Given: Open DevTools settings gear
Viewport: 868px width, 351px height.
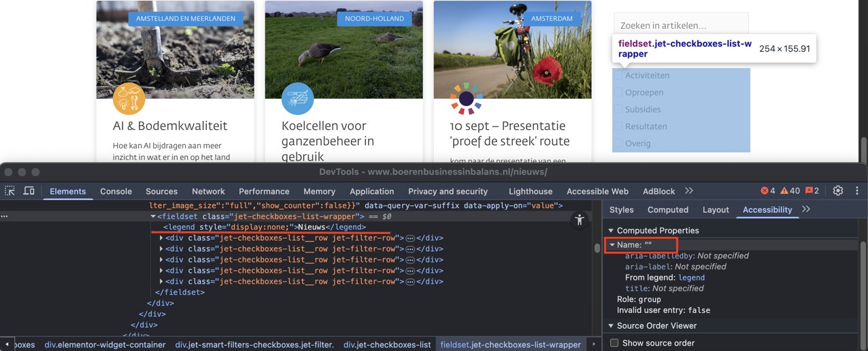Looking at the screenshot, I should click(837, 191).
